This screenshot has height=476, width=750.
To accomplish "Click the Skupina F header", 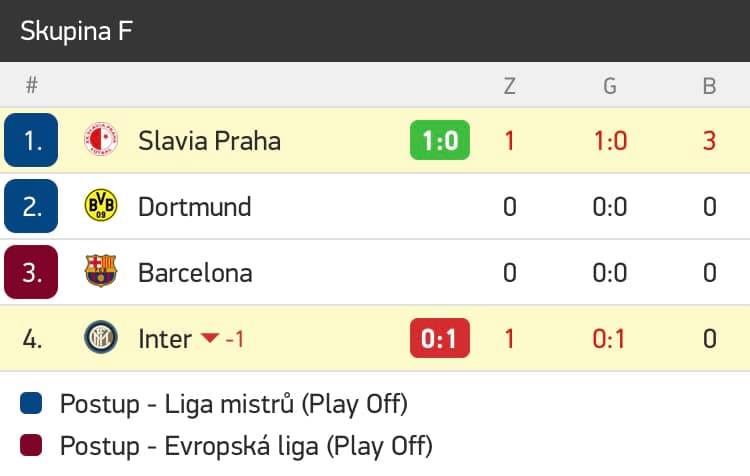I will coord(77,31).
